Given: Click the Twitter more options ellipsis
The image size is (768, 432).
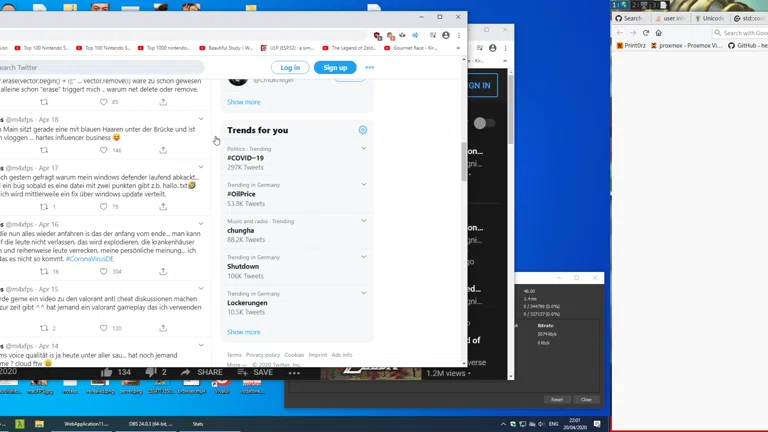Looking at the screenshot, I should pyautogui.click(x=369, y=67).
